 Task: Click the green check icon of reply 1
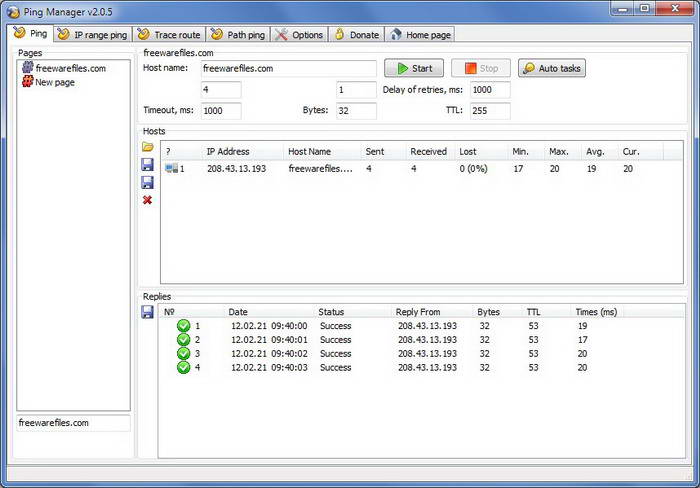point(183,326)
